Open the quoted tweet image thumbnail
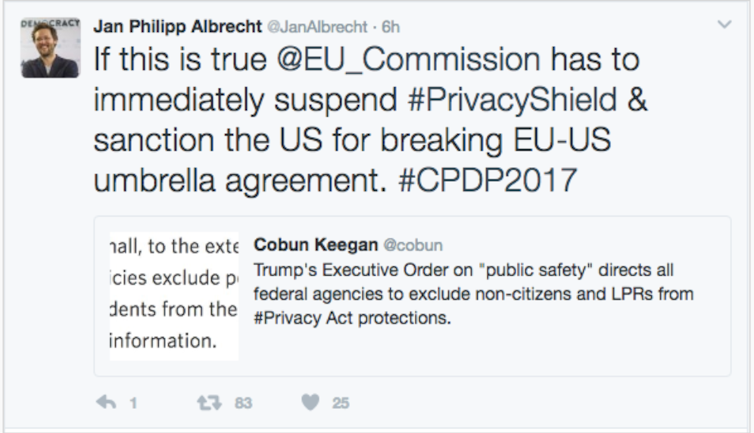The image size is (754, 433). tap(174, 298)
